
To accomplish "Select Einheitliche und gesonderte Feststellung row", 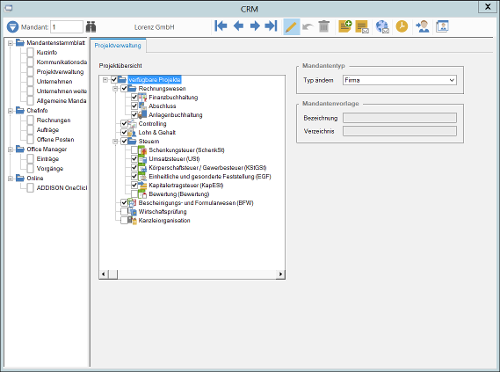I will point(210,176).
